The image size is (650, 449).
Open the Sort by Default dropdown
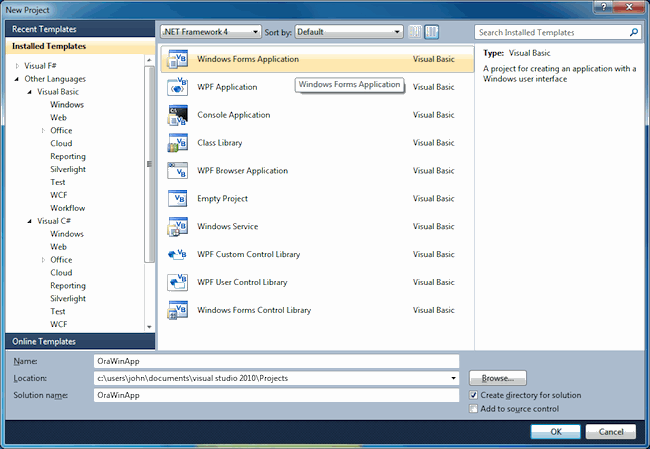[349, 32]
